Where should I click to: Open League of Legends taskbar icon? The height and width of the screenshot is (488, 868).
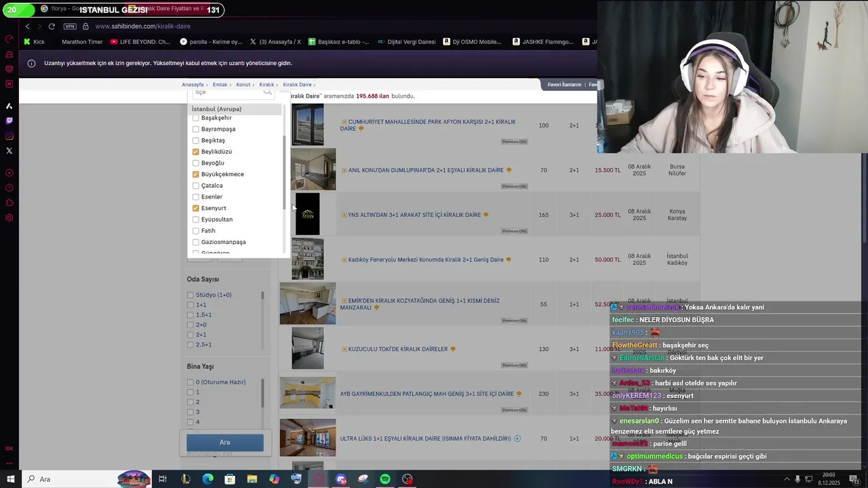(x=185, y=479)
